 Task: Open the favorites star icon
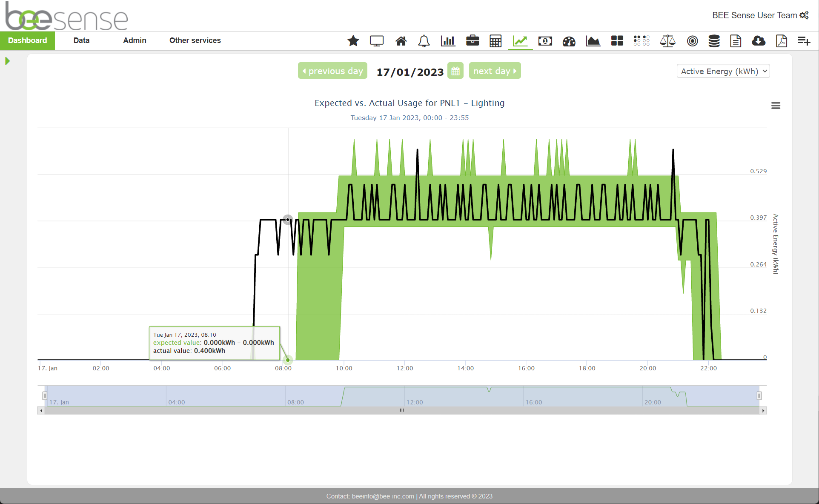(x=353, y=41)
